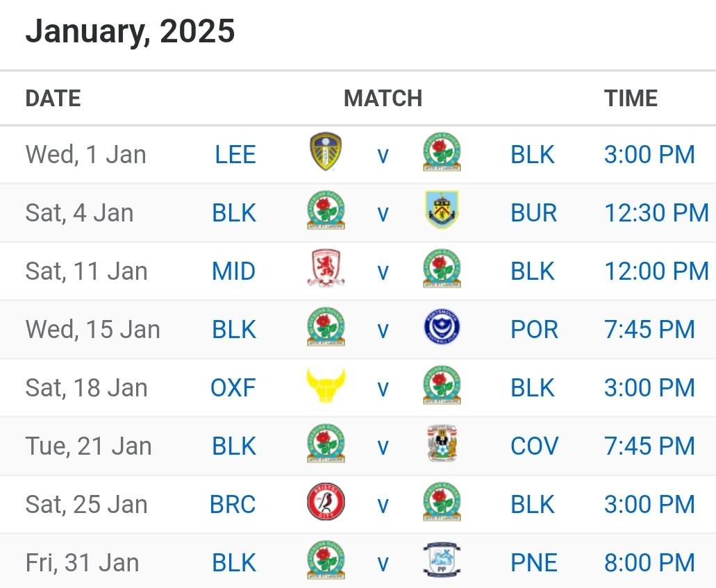Open the PNE team link
Viewport: 716px width, 588px height.
(x=534, y=563)
